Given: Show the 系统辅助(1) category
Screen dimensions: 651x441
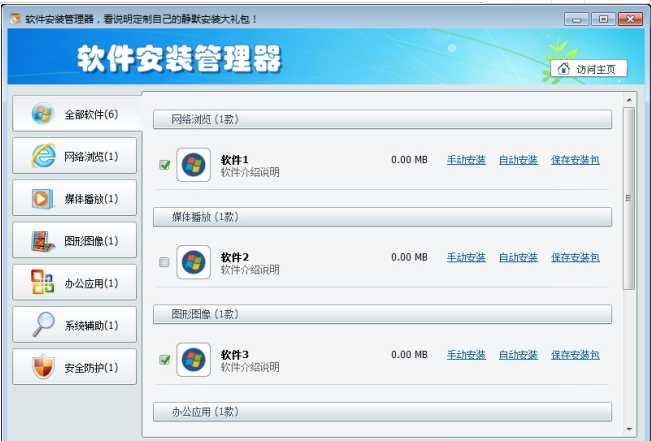Looking at the screenshot, I should point(74,325).
